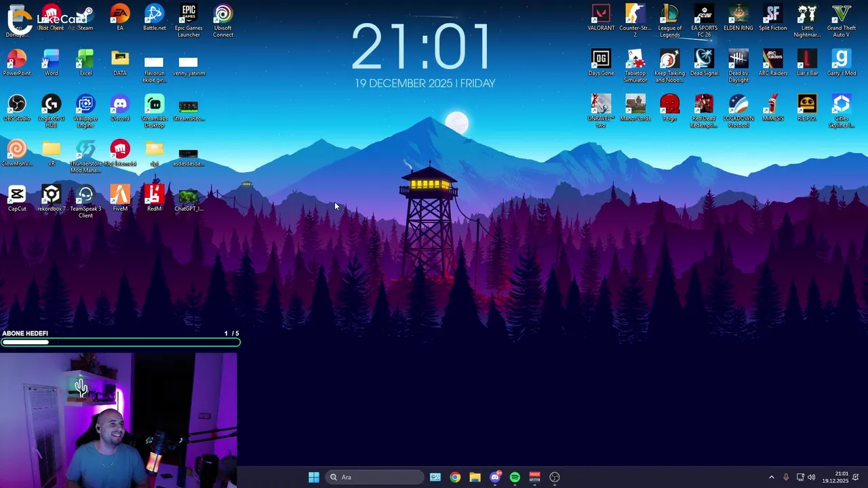Open the Windows Start menu
This screenshot has width=868, height=488.
[x=313, y=477]
